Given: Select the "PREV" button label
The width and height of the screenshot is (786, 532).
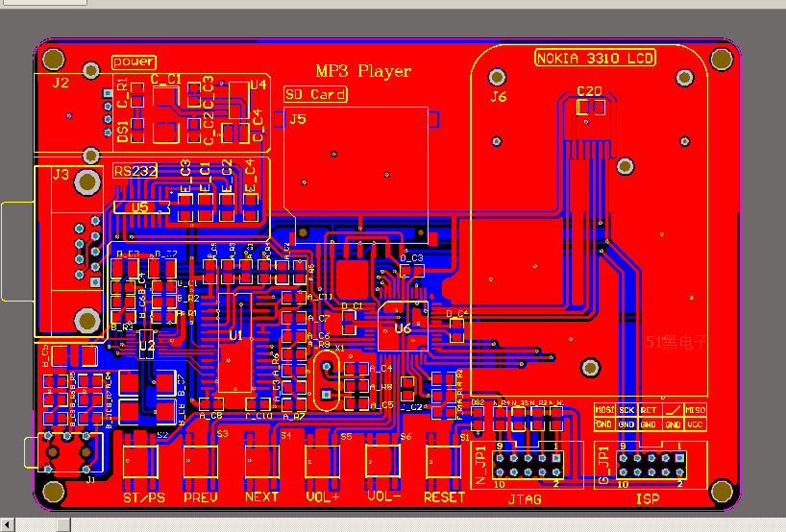Looking at the screenshot, I should click(x=201, y=498).
